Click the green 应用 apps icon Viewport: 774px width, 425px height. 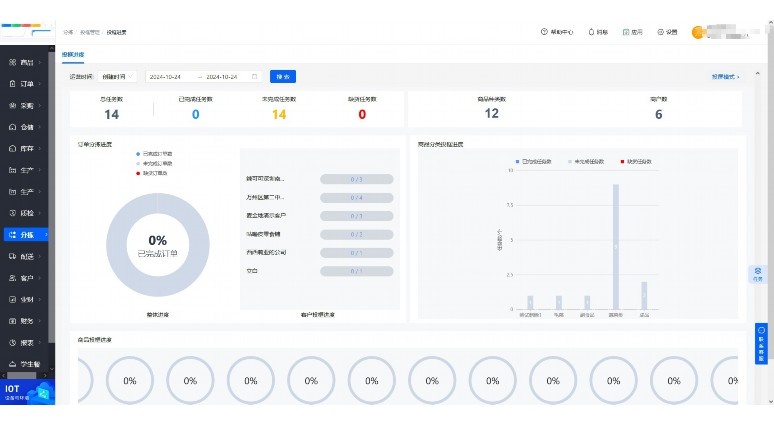click(x=625, y=32)
